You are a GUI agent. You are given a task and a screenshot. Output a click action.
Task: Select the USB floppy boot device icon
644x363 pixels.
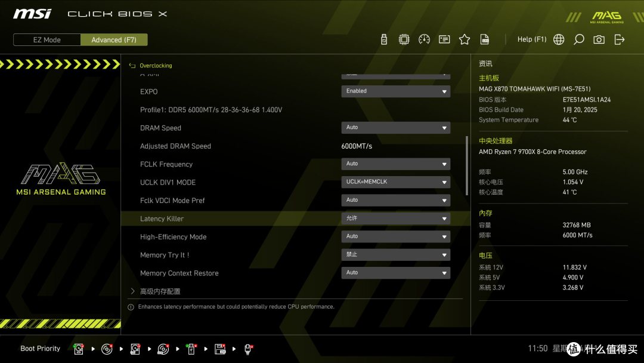(219, 349)
